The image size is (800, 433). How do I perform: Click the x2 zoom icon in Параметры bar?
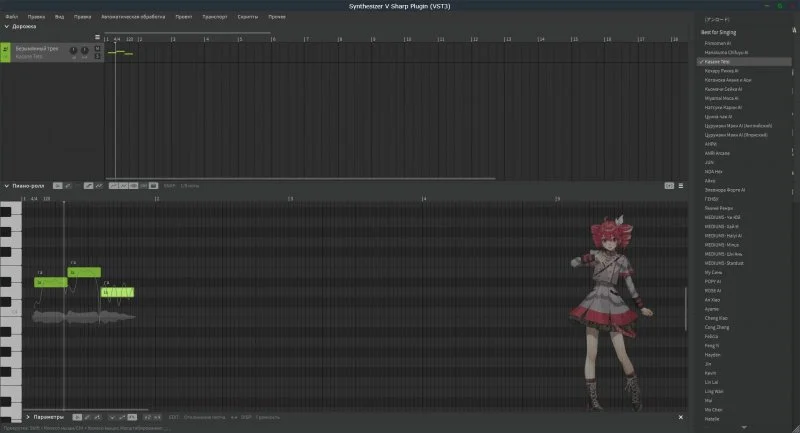[147, 417]
